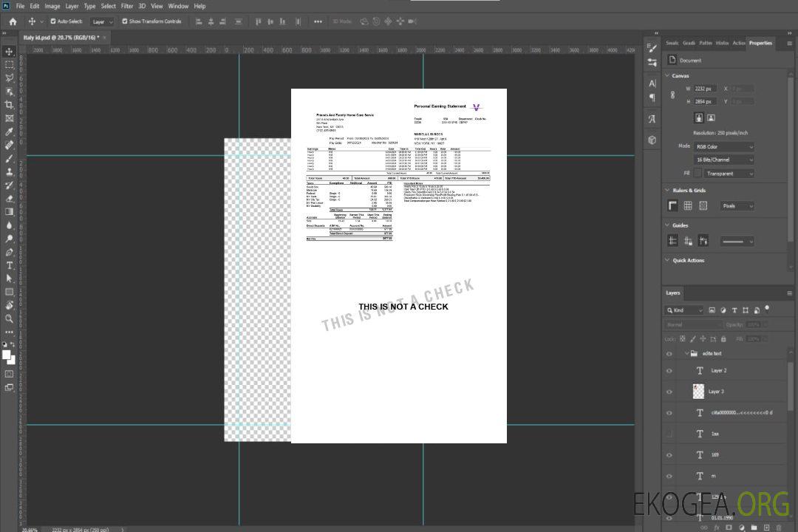The width and height of the screenshot is (798, 532).
Task: Open the 16 Bits/Channel dropdown
Action: [x=724, y=160]
